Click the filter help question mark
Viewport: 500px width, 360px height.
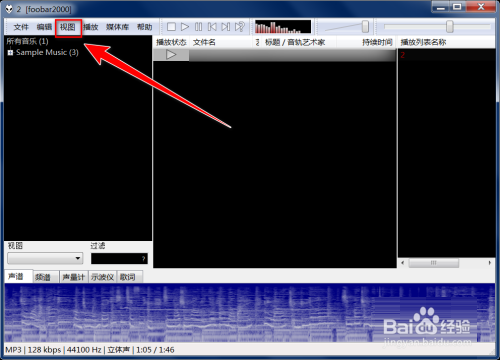[144, 259]
